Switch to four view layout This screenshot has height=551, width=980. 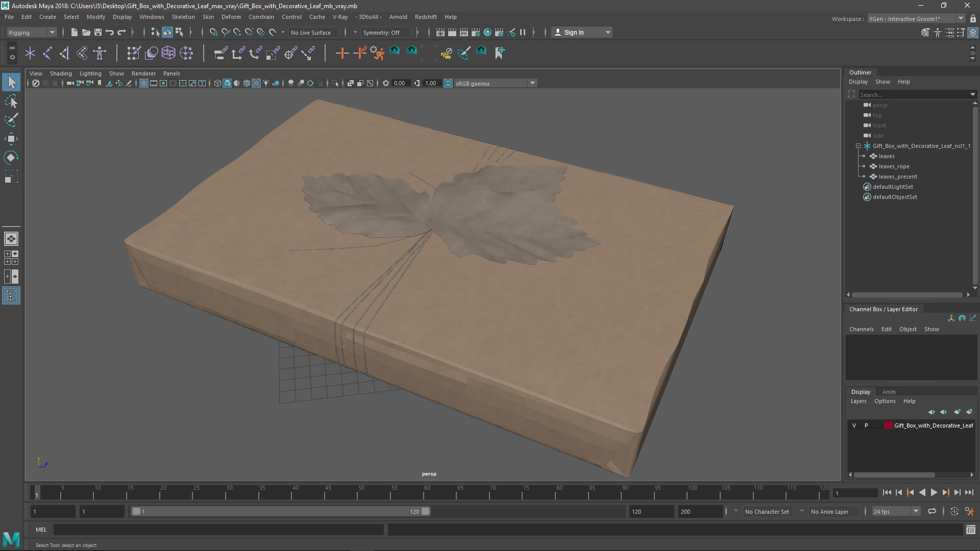11,258
